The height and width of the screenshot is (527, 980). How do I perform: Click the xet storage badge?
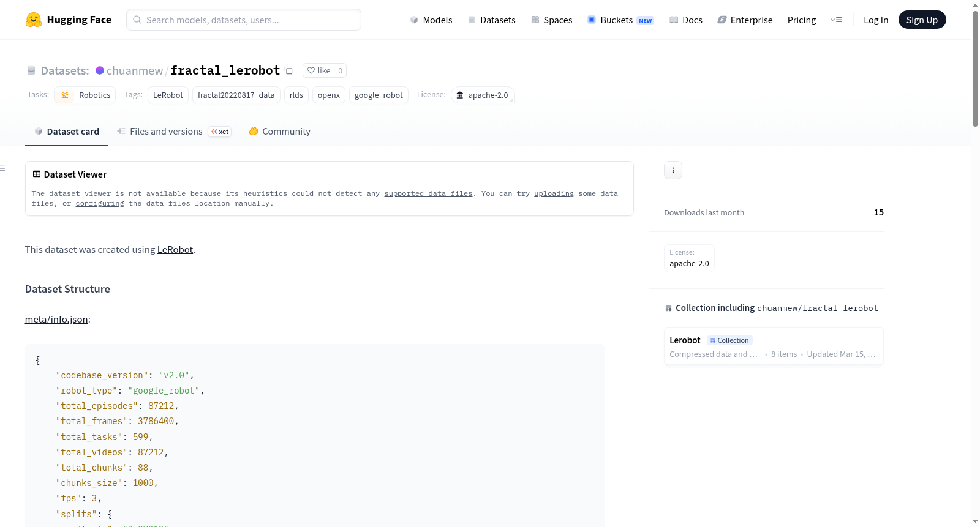pyautogui.click(x=220, y=132)
